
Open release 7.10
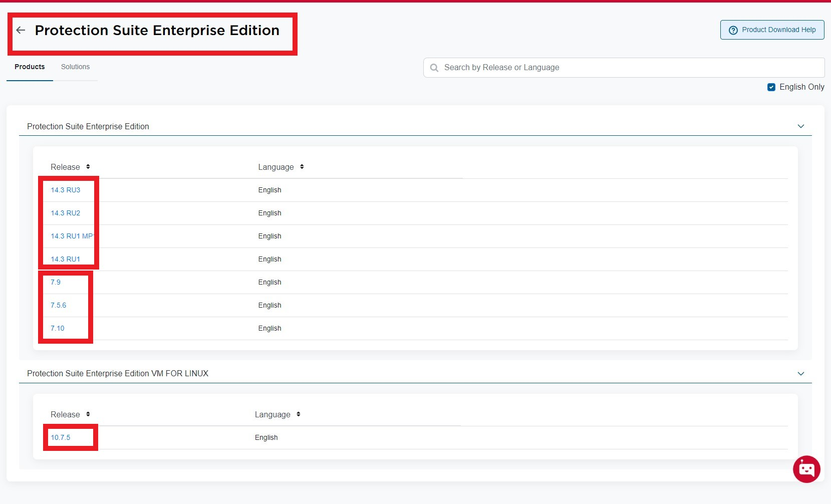click(x=57, y=328)
